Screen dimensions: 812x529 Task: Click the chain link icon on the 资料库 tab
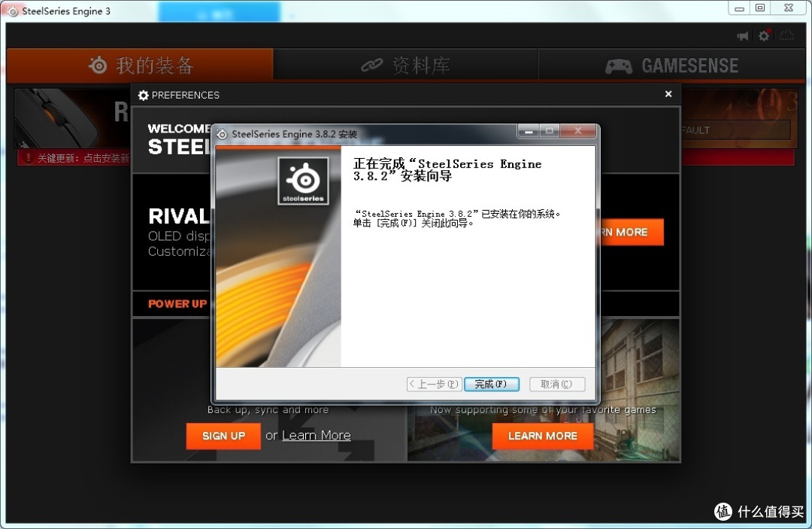(372, 65)
